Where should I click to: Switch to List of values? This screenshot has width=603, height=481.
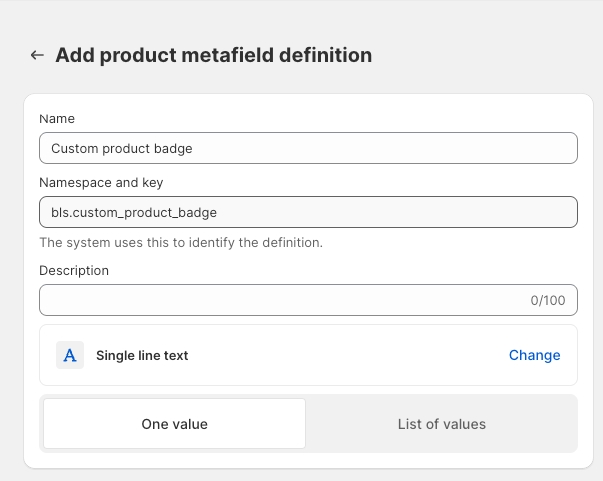pyautogui.click(x=441, y=424)
